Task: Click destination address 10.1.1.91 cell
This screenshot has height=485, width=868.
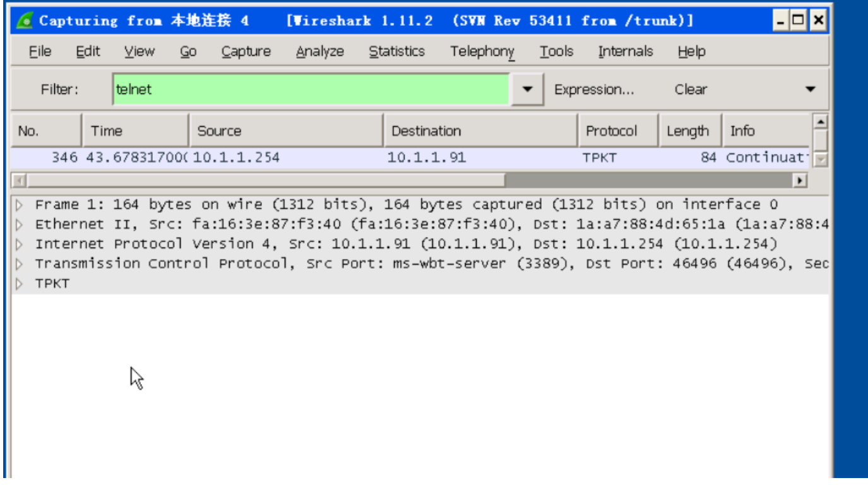Action: pyautogui.click(x=426, y=158)
